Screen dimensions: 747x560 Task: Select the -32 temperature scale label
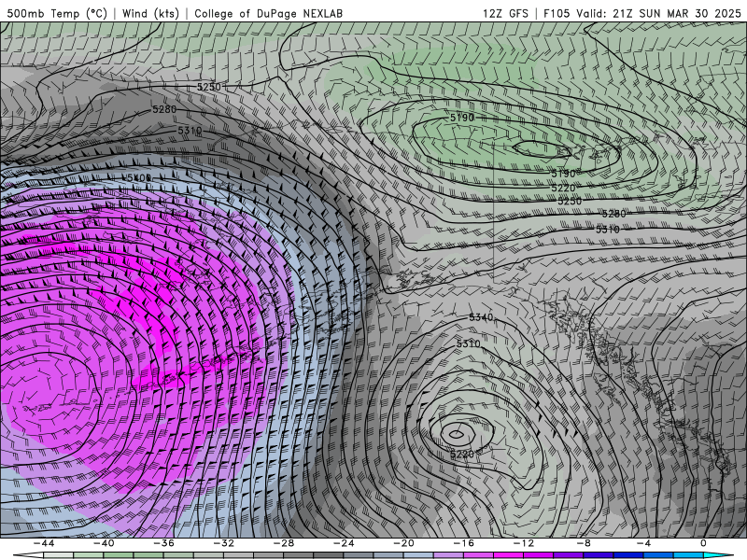click(x=223, y=543)
